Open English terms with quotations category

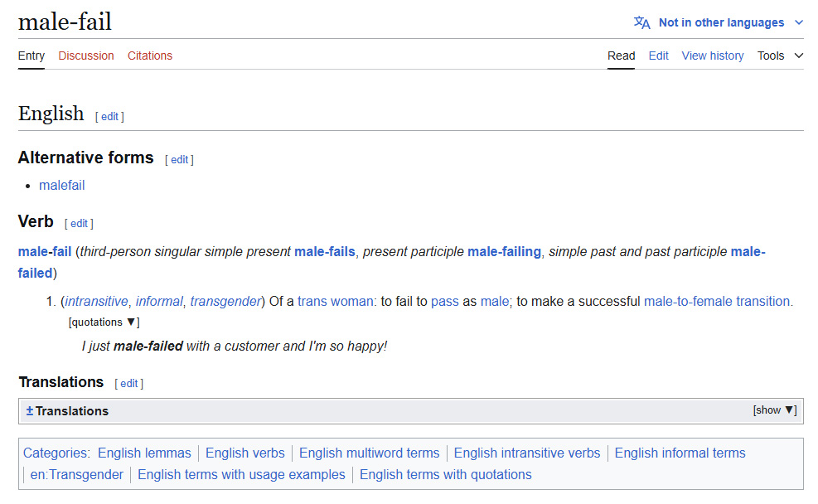click(446, 474)
